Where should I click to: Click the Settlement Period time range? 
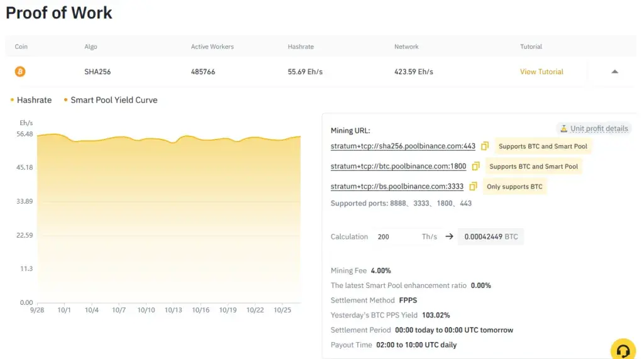pos(454,330)
